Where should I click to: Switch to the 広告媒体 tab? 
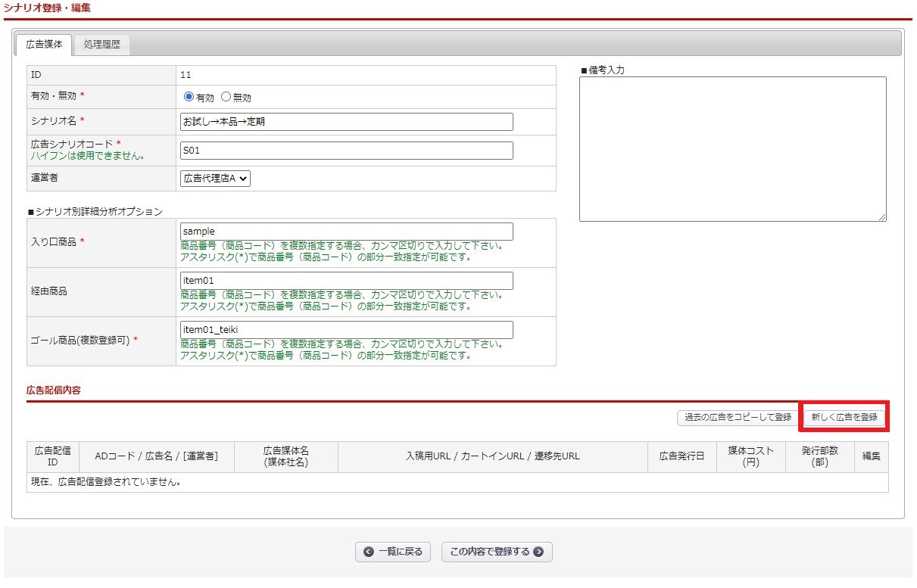click(x=44, y=44)
